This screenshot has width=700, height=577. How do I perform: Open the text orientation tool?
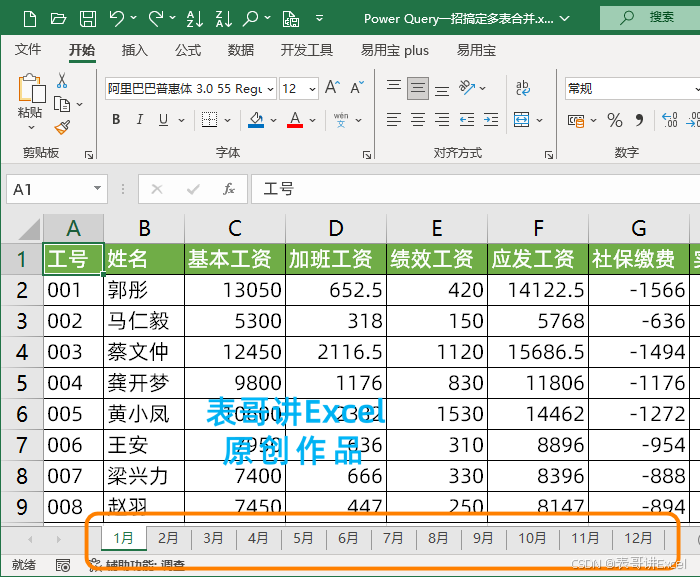[x=467, y=87]
